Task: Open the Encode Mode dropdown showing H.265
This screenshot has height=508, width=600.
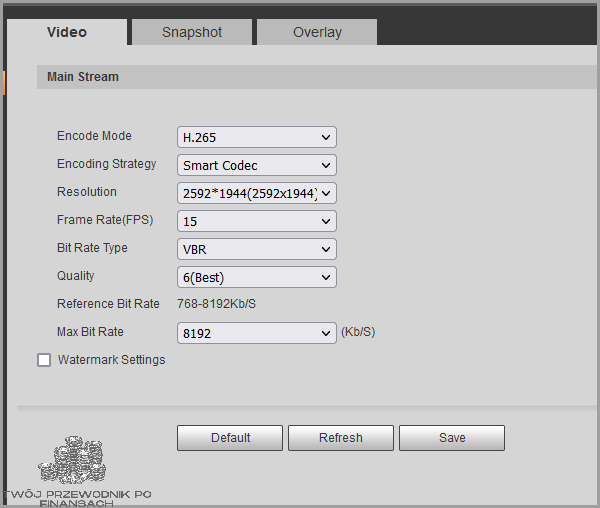Action: [x=257, y=137]
